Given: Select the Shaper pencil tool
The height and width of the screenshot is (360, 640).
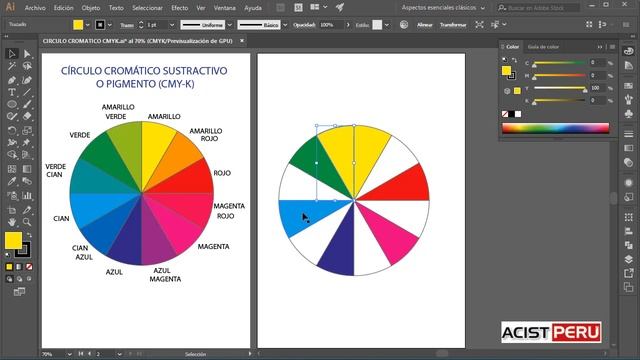Looking at the screenshot, I should [12, 116].
